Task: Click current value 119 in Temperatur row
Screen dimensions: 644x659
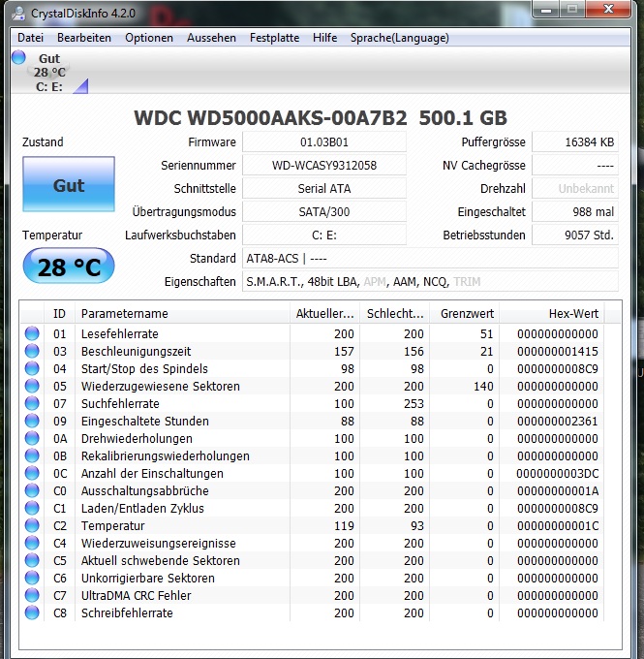Action: (344, 526)
